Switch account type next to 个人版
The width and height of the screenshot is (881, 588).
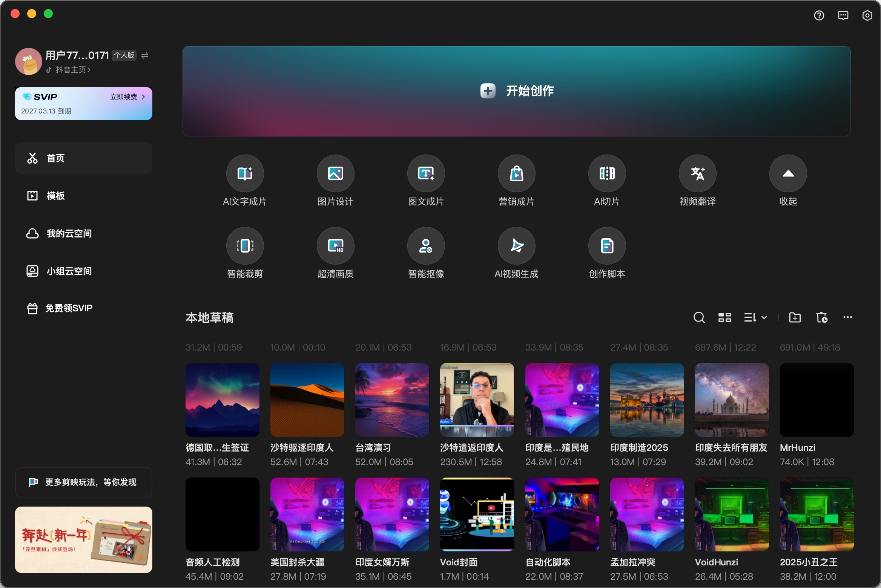145,55
